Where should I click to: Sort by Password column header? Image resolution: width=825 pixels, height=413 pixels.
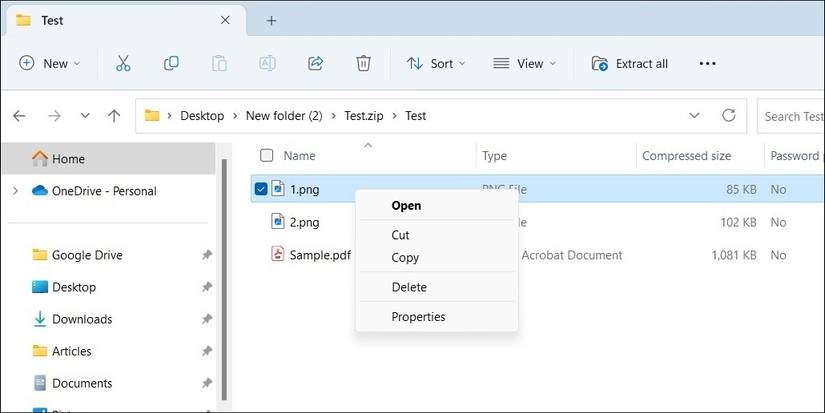(795, 155)
